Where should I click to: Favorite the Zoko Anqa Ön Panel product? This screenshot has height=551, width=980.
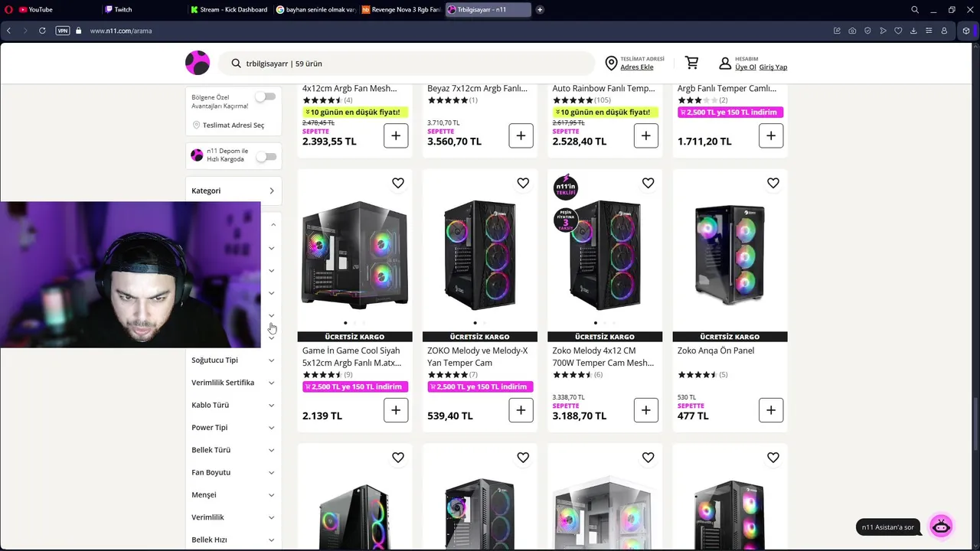click(x=773, y=183)
